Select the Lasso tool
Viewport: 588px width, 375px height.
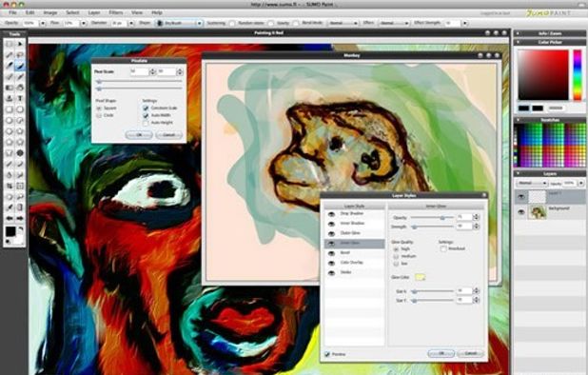tap(20, 55)
